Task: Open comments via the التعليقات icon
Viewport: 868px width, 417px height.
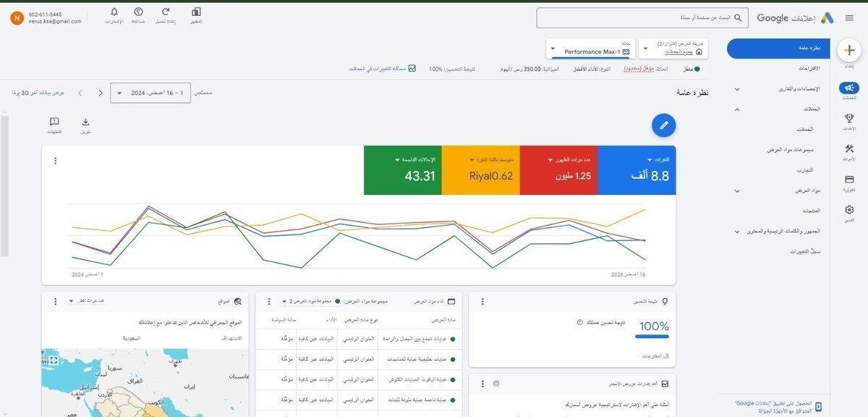Action: [x=54, y=122]
